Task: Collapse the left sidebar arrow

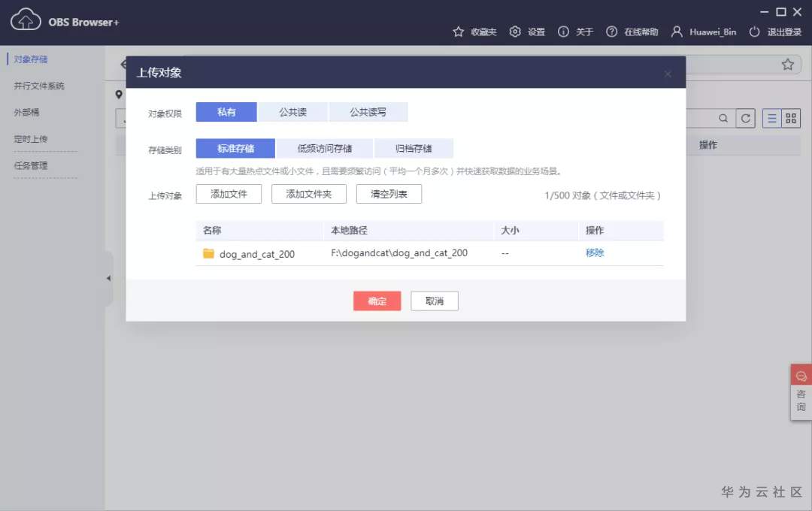Action: click(108, 278)
